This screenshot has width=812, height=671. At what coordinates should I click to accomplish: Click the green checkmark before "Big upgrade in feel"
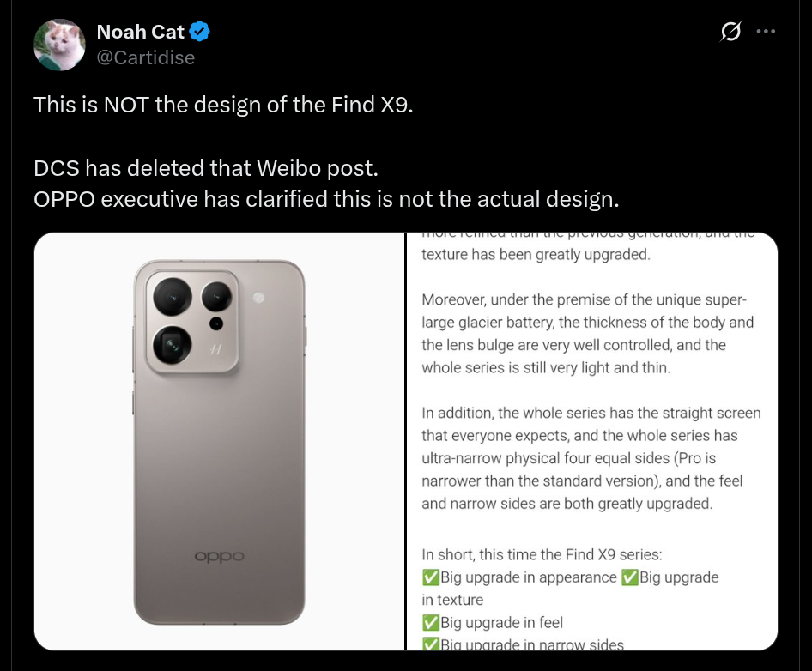430,622
